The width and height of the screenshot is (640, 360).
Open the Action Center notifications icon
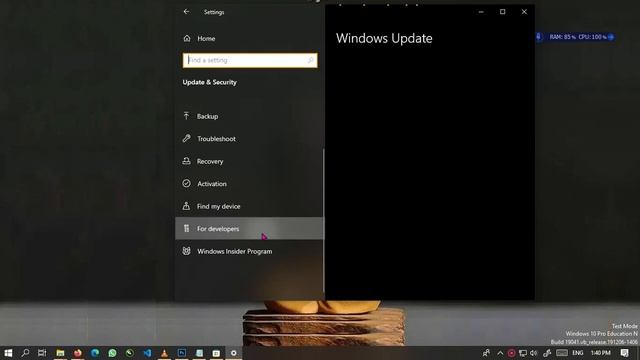624,353
